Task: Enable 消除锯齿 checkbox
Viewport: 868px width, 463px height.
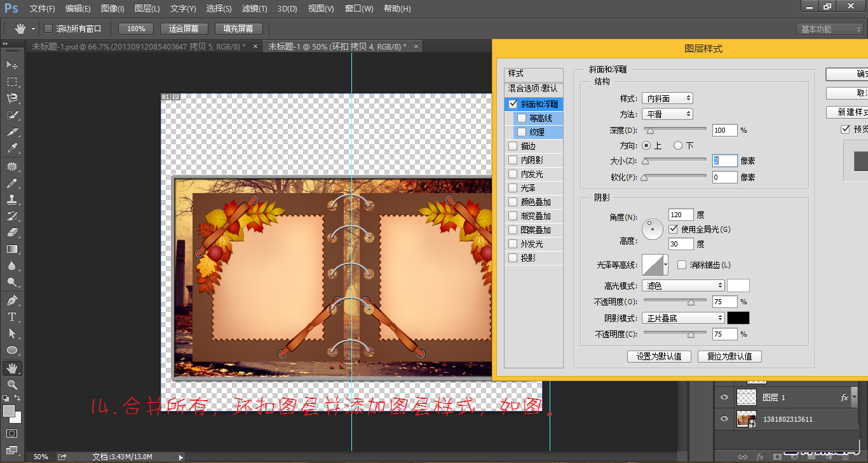Action: [x=682, y=265]
